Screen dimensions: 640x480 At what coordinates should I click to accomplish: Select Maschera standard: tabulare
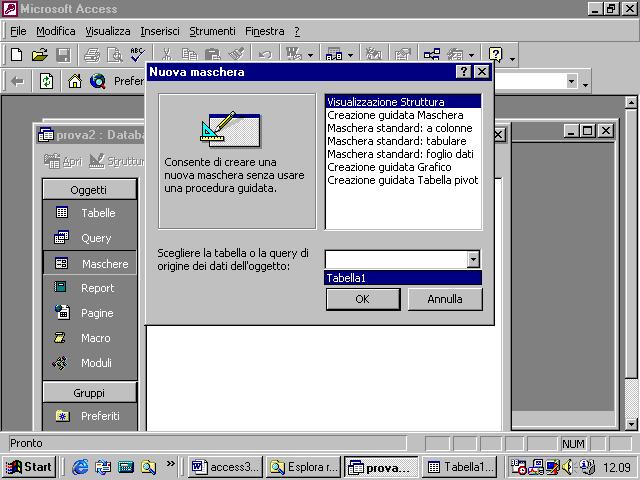click(x=403, y=141)
